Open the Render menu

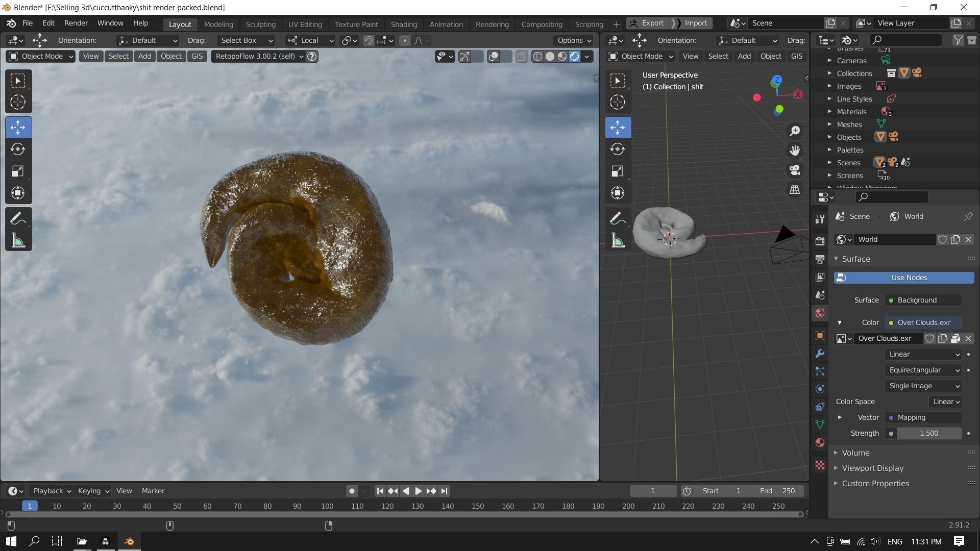(x=76, y=23)
